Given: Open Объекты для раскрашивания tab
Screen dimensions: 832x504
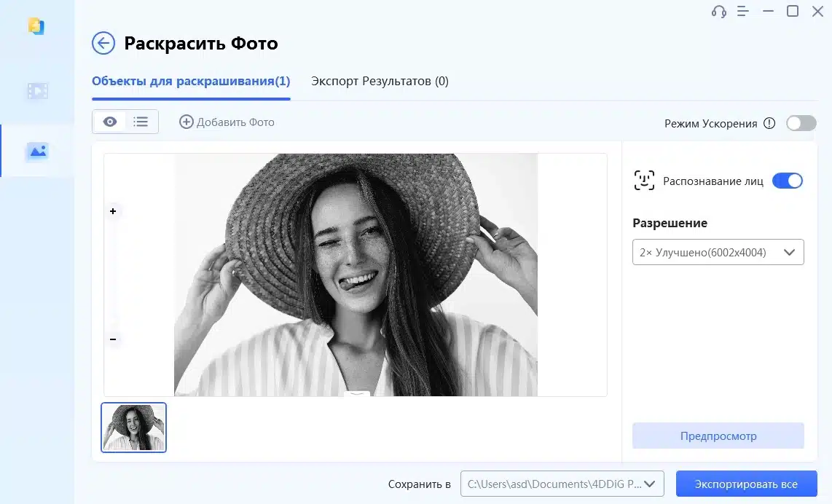Looking at the screenshot, I should point(190,82).
